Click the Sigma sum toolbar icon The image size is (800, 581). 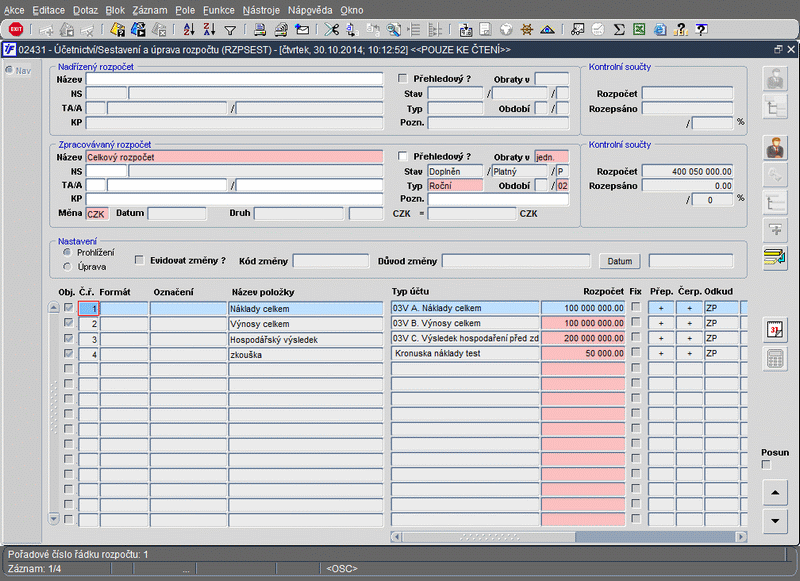(619, 29)
